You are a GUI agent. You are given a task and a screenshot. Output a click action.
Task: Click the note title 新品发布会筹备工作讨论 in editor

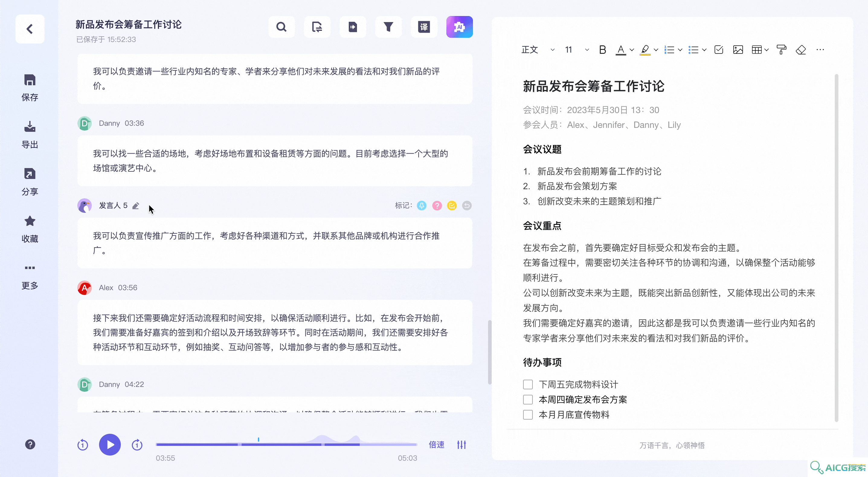[593, 86]
